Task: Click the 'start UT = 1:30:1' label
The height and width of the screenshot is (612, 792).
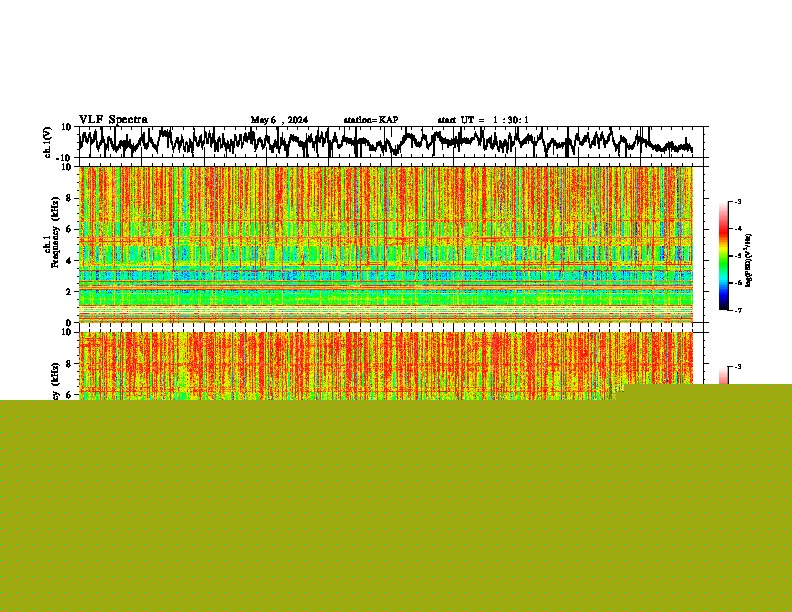Action: [x=483, y=120]
